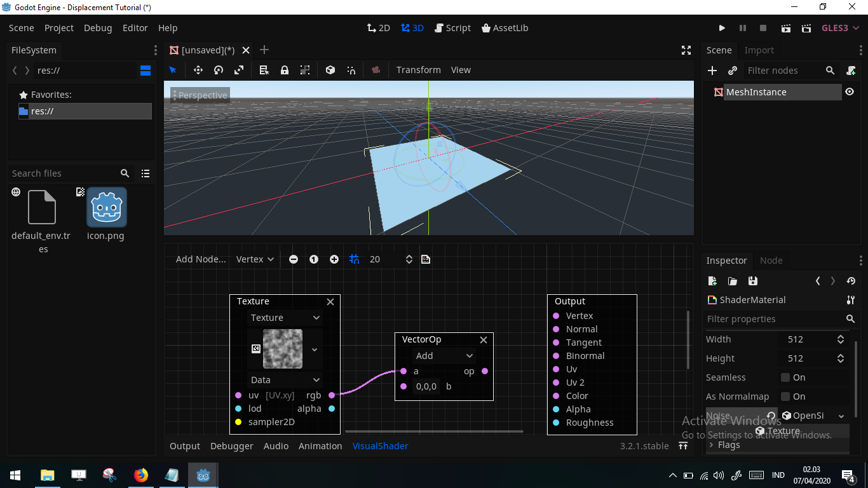Open the Vertex shader mode dropdown
This screenshot has height=488, width=868.
tap(254, 259)
